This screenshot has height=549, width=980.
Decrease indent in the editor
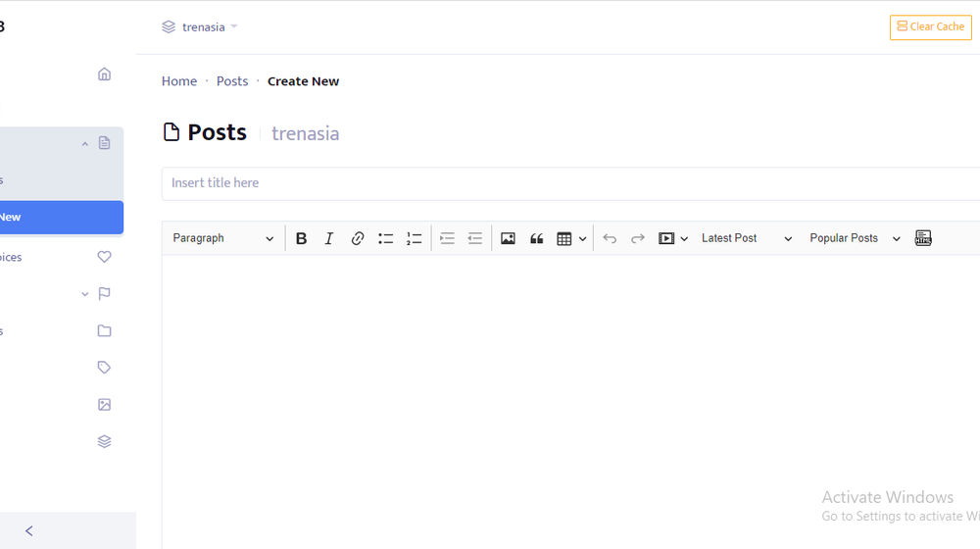pos(475,238)
